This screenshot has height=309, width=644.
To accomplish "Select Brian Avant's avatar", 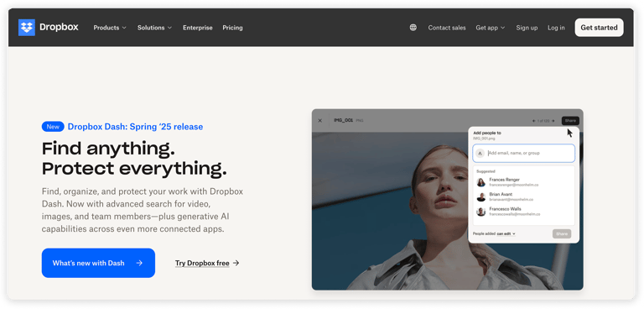I will click(481, 197).
